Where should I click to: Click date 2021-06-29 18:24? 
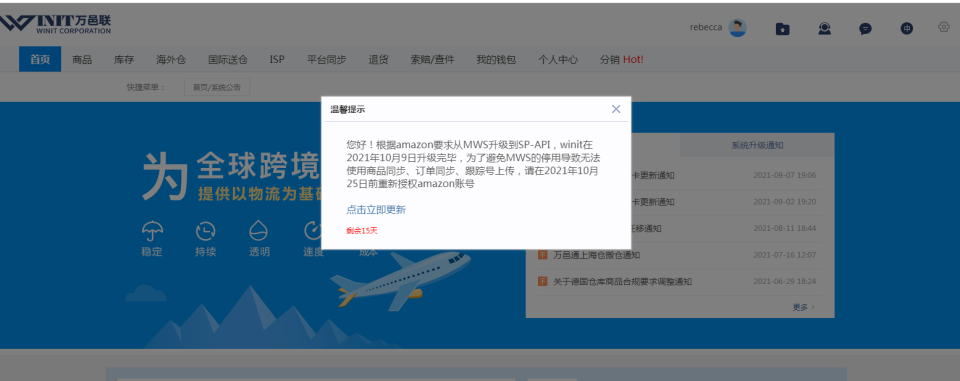coord(784,282)
